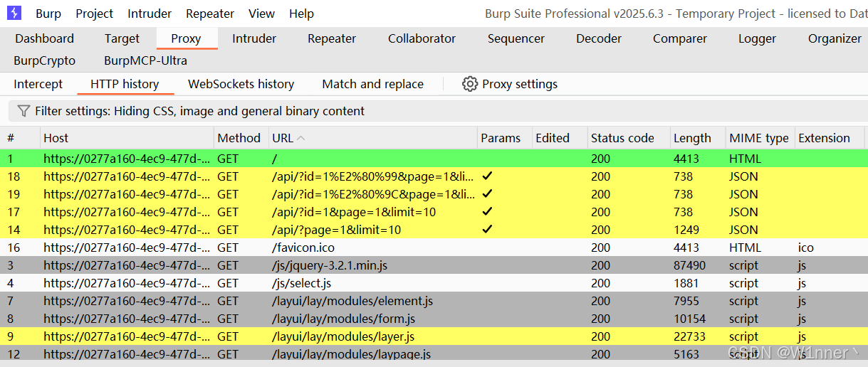
Task: Click the filter funnel icon
Action: click(23, 111)
